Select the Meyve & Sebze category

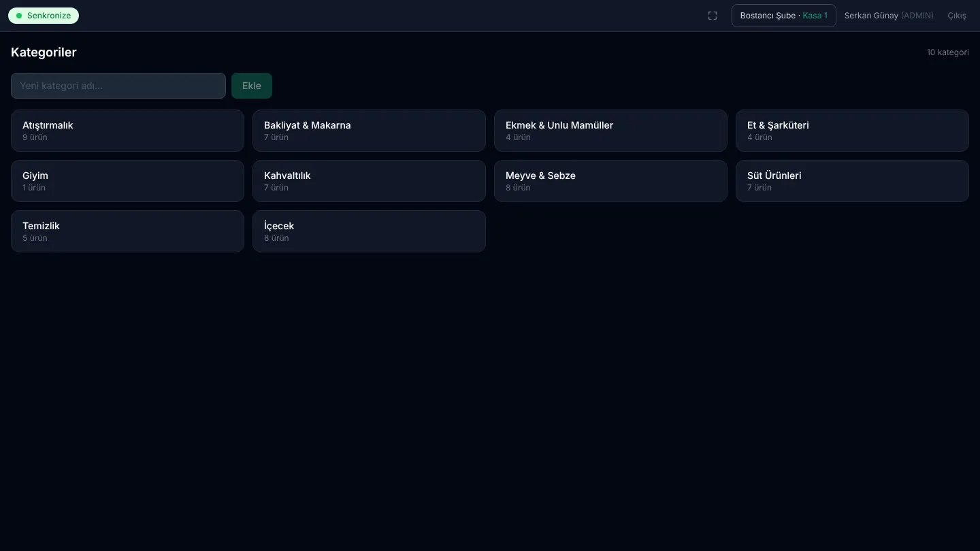(x=610, y=181)
